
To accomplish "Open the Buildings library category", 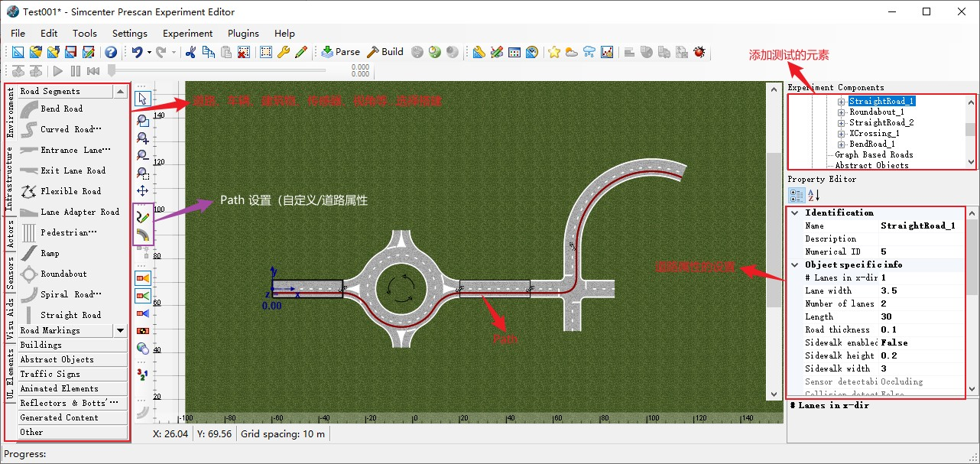I will coord(73,345).
